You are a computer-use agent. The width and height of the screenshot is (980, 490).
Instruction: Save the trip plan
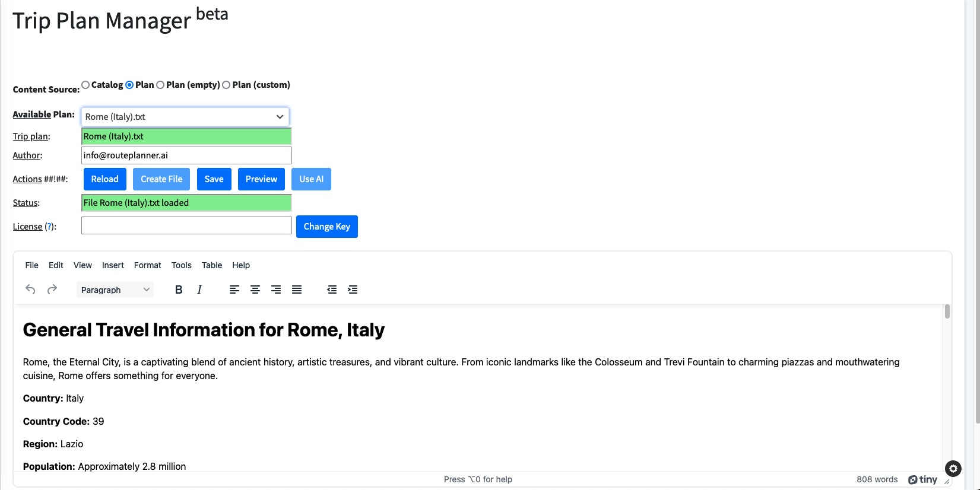[214, 179]
